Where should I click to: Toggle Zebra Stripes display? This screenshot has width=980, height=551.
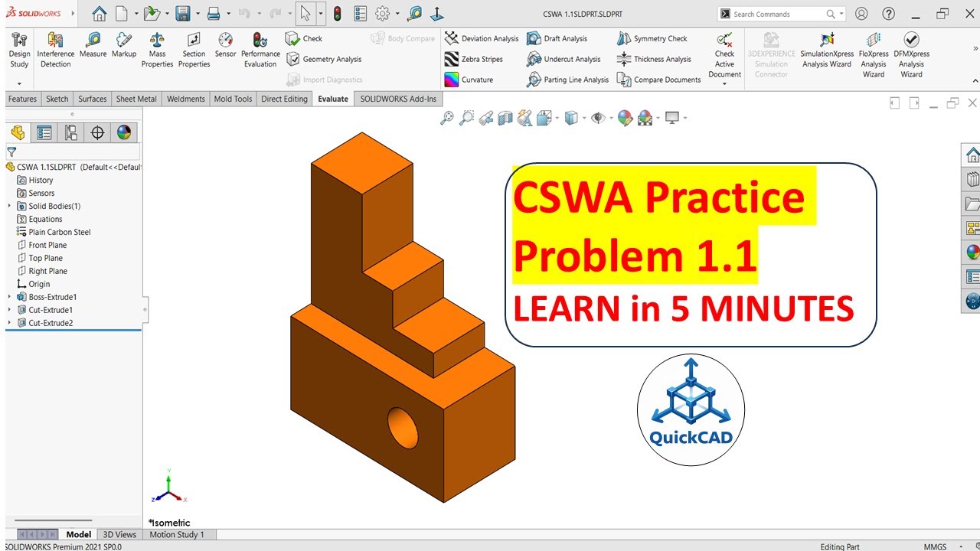(474, 59)
